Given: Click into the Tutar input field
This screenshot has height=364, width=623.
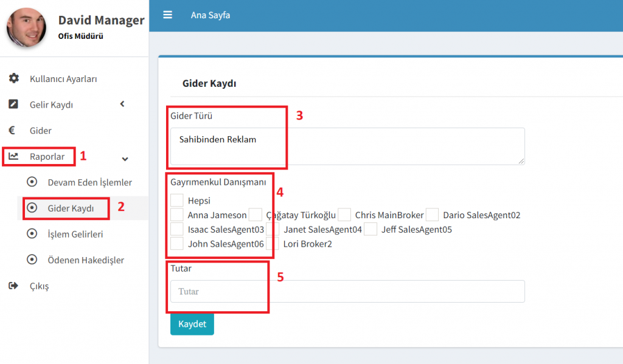Looking at the screenshot, I should point(347,291).
